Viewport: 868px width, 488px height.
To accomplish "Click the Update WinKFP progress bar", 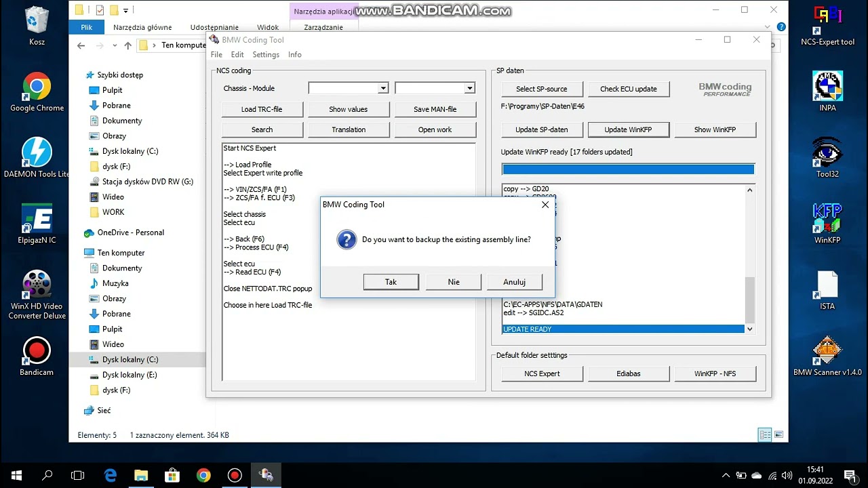I will coord(628,169).
